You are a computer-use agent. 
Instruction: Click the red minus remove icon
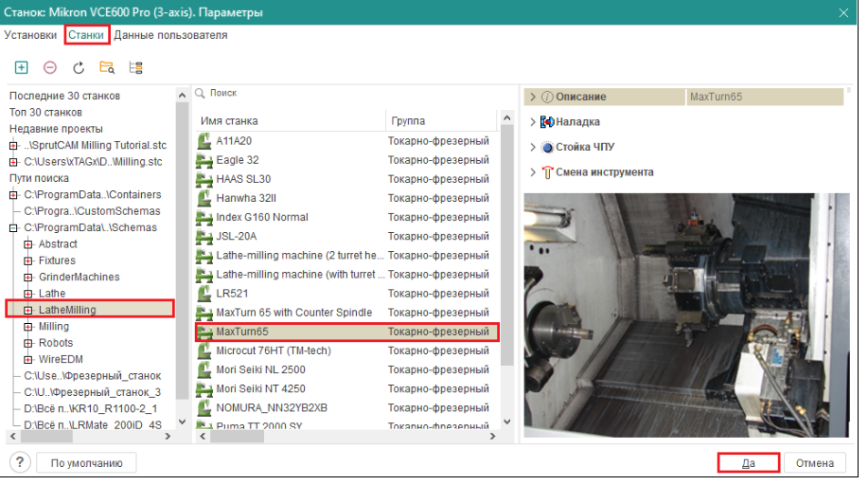pyautogui.click(x=50, y=67)
